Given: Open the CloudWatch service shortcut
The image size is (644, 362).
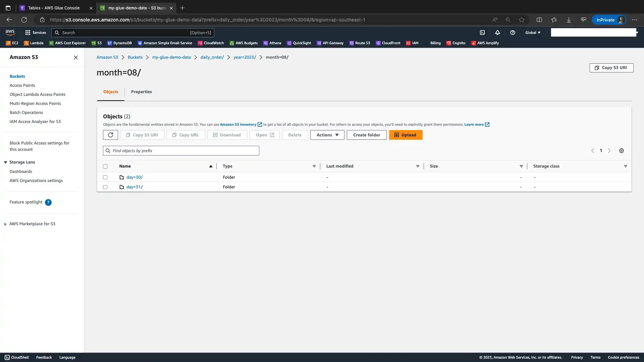Looking at the screenshot, I should pyautogui.click(x=211, y=43).
